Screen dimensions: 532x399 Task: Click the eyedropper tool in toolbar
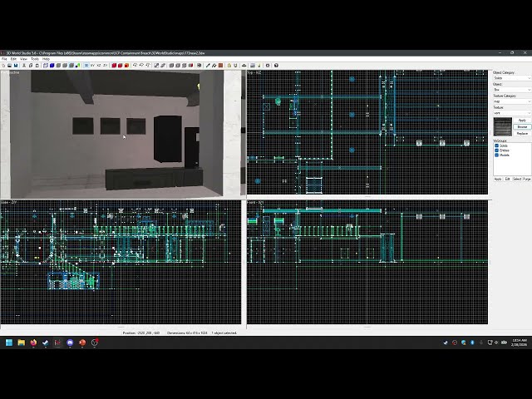tap(208, 65)
